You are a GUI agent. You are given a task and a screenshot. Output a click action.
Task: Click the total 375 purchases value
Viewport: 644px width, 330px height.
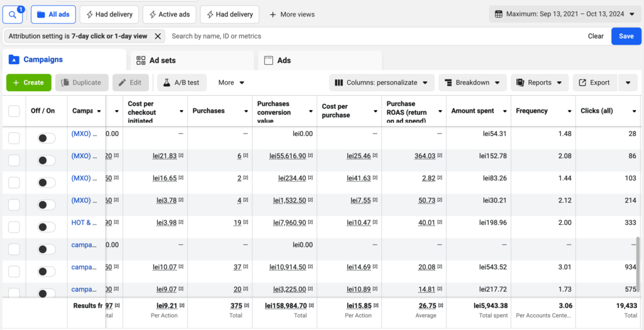[235, 305]
